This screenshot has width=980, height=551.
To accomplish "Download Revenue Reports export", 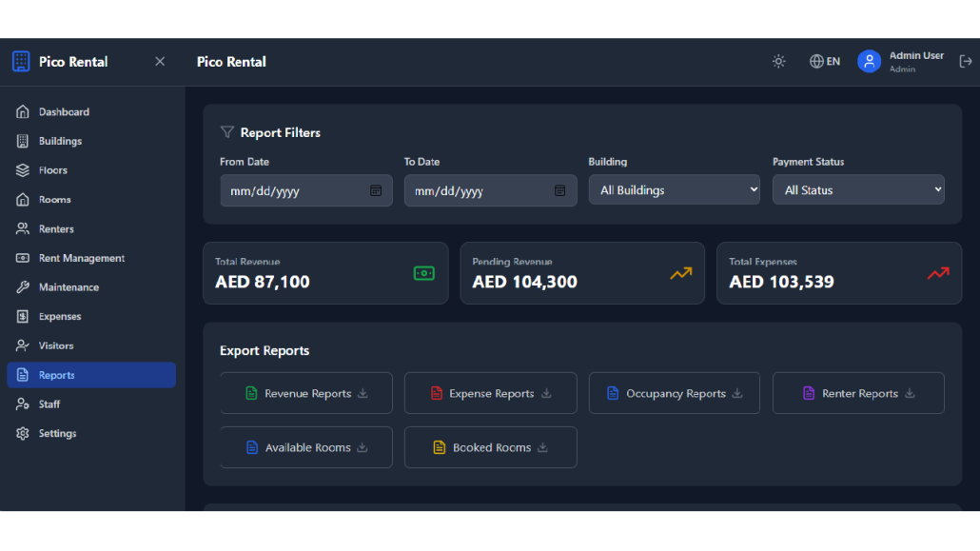I will click(x=306, y=394).
